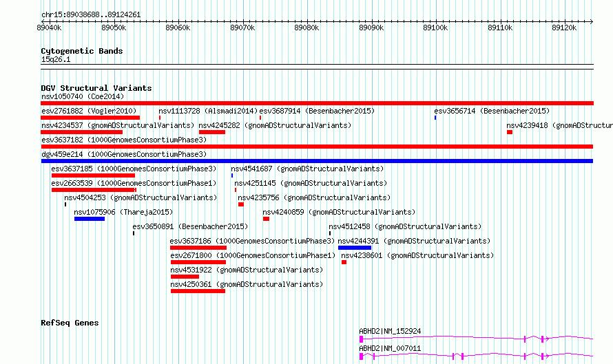Click the small red nsv4240859 bar
The height and width of the screenshot is (364, 613).
[x=267, y=219]
